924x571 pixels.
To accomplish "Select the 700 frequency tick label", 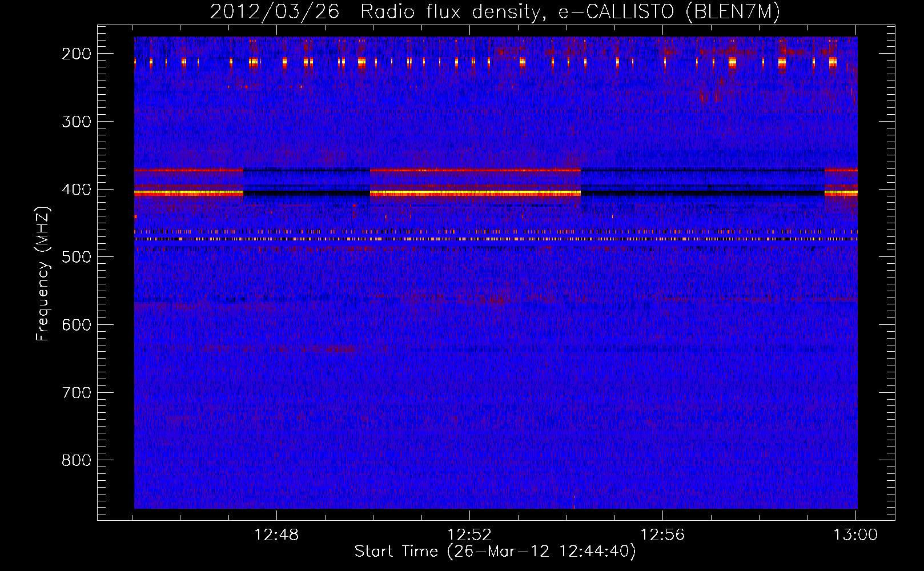I will pos(76,393).
